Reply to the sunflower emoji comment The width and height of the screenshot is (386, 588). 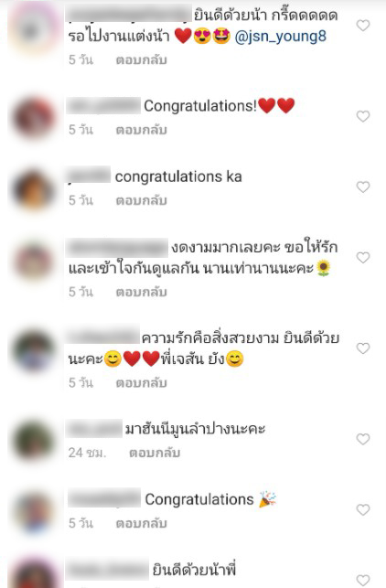(141, 292)
